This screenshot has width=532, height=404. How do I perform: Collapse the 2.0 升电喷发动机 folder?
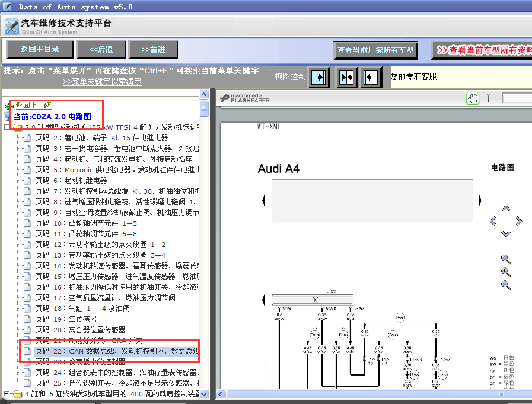point(7,127)
